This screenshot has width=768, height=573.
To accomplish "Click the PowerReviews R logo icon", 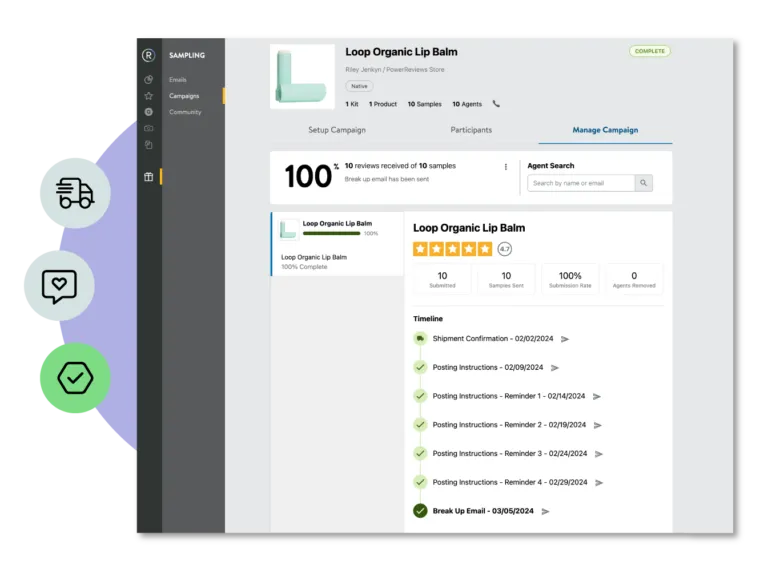I will tap(149, 55).
